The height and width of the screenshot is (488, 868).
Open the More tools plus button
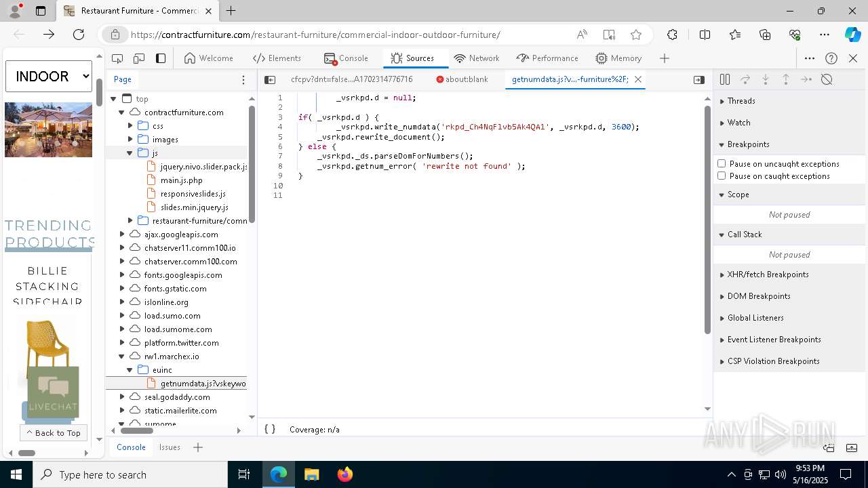click(x=665, y=58)
